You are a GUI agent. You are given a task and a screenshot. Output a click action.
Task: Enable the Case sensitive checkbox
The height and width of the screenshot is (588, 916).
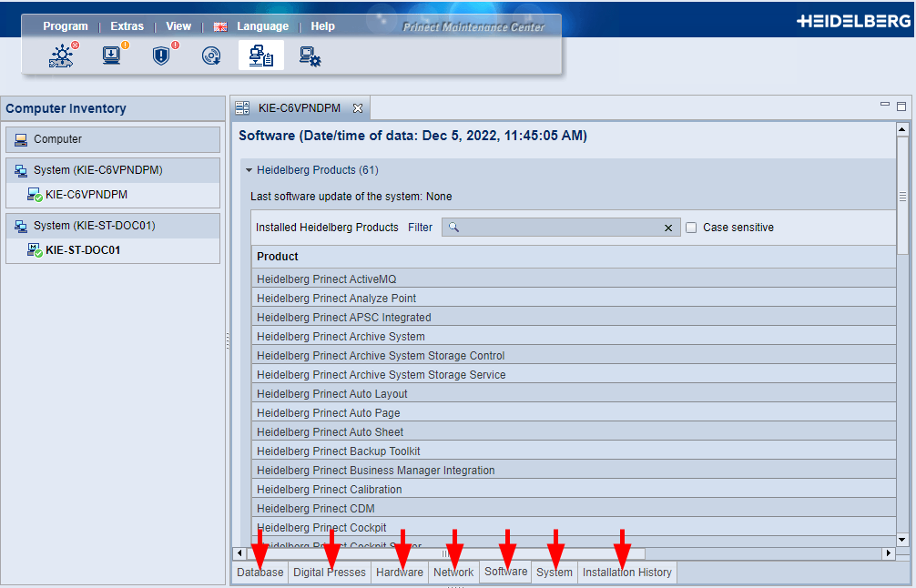691,228
